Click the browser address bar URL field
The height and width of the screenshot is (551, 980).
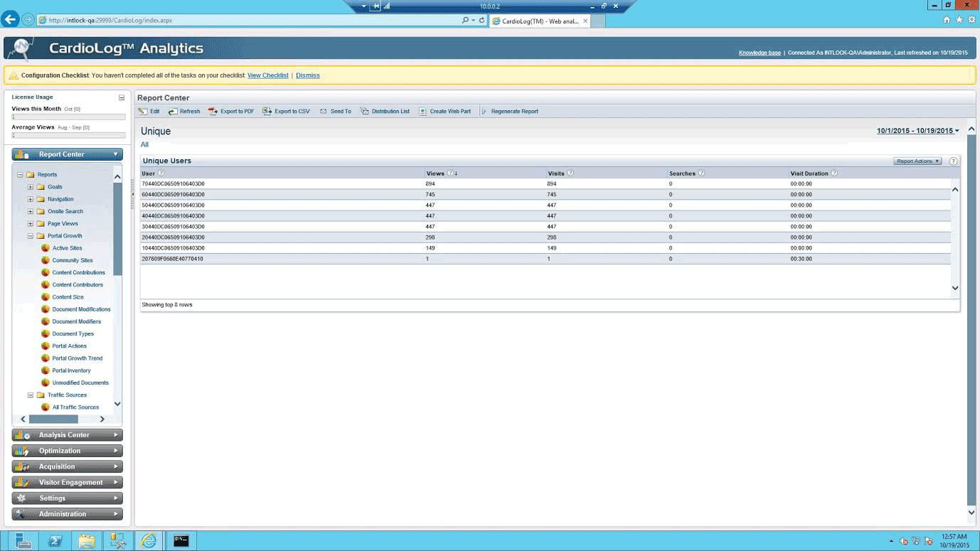point(249,20)
